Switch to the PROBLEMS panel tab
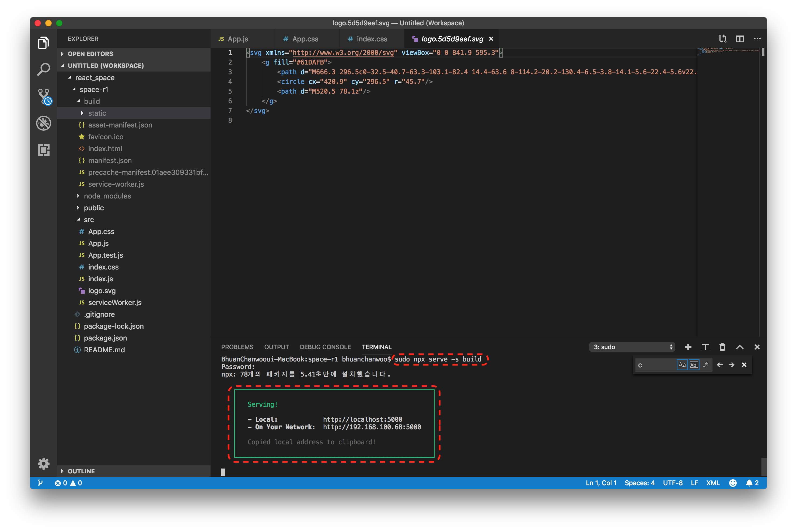 tap(237, 347)
